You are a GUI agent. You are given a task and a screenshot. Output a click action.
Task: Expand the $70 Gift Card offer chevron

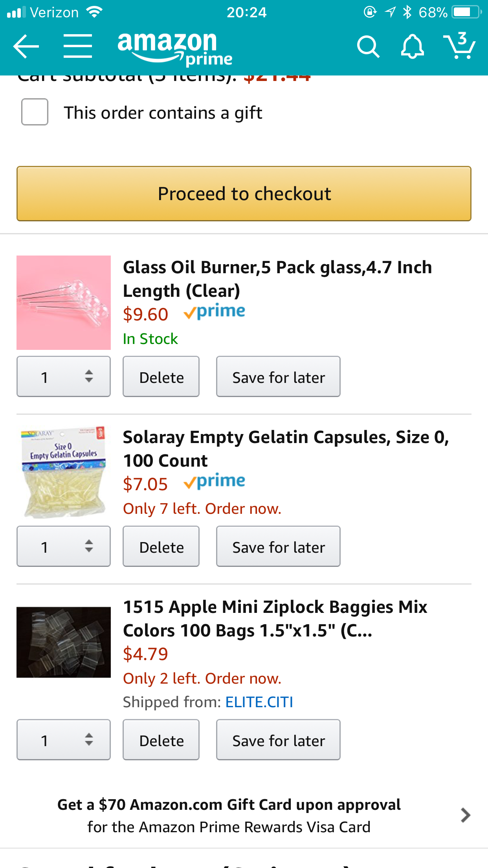(x=466, y=815)
